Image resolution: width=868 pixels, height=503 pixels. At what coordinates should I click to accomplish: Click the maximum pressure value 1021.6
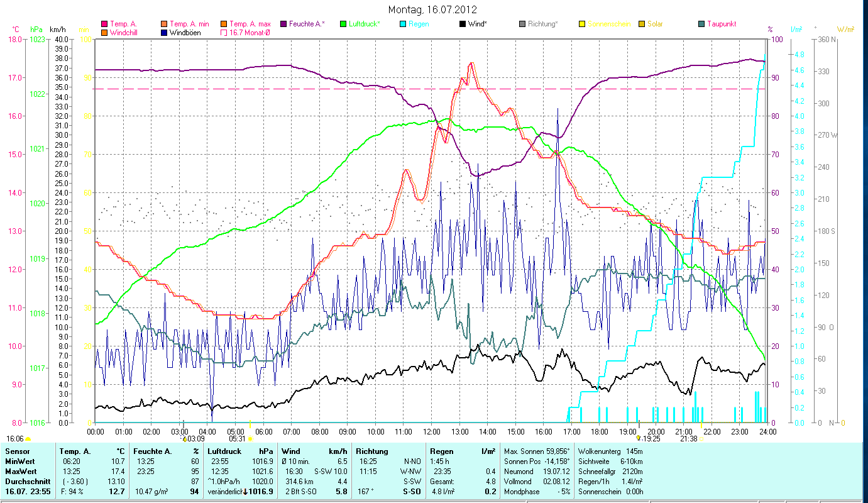pyautogui.click(x=262, y=472)
